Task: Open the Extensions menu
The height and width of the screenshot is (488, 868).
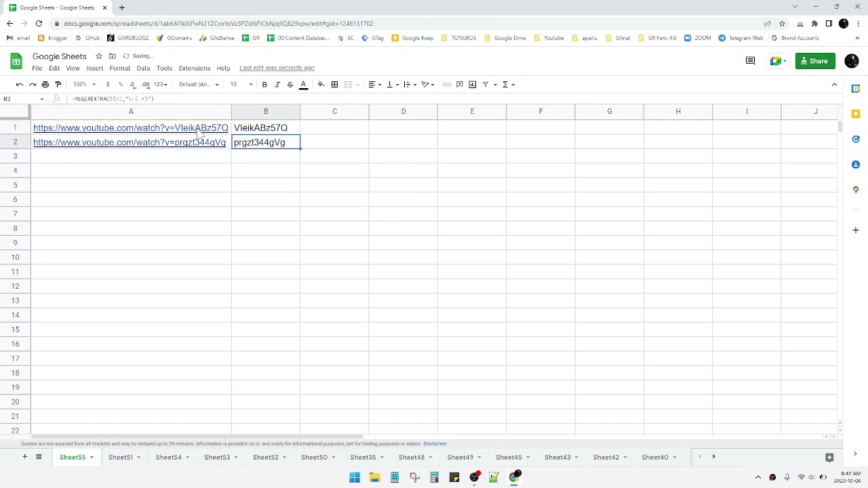Action: (195, 68)
